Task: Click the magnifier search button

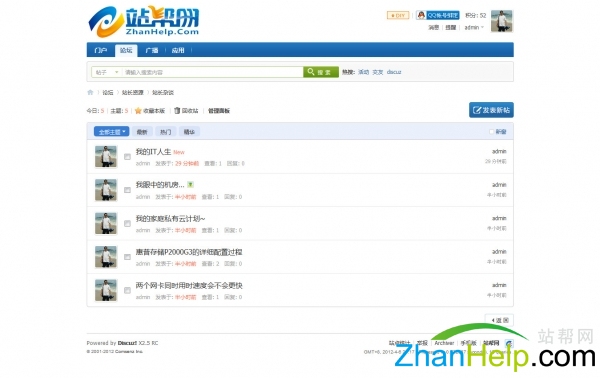Action: [x=321, y=72]
